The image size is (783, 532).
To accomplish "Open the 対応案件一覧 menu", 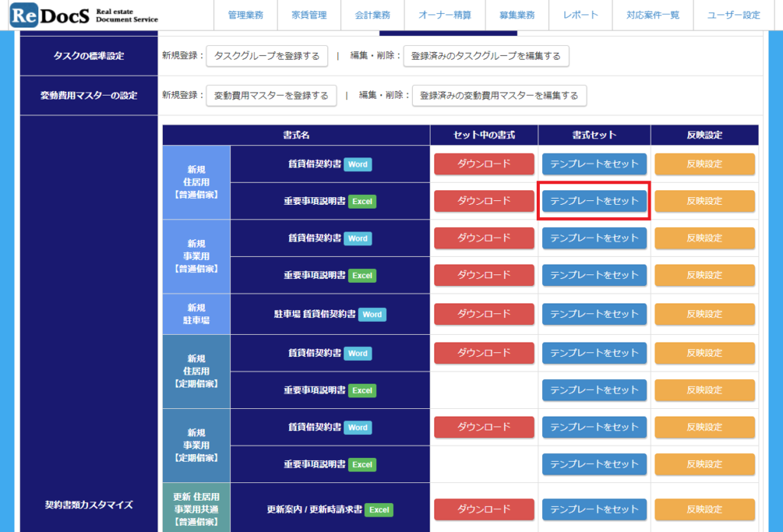I will 653,15.
